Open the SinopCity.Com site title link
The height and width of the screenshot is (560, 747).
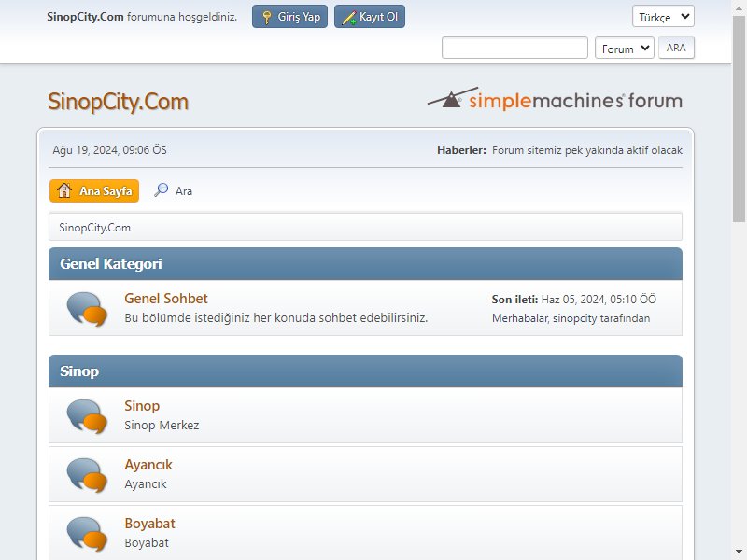[119, 102]
